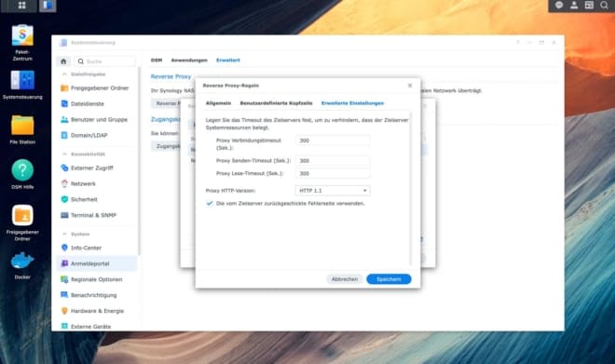Open Externe Geräte in the sidebar
Viewport: 615px width, 364px height.
[97, 326]
